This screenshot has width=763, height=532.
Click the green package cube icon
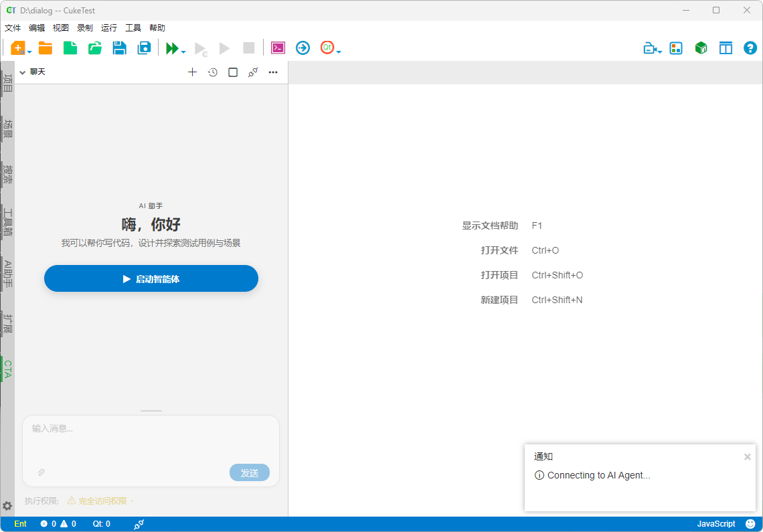click(701, 48)
